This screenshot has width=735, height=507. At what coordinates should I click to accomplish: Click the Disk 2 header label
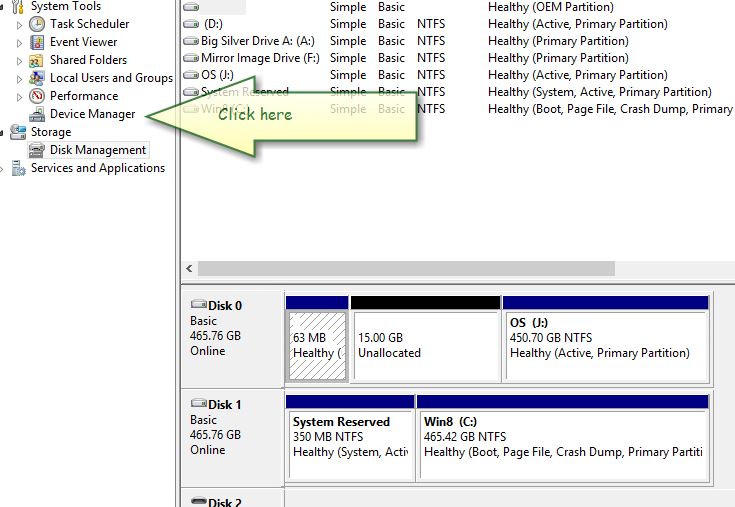pyautogui.click(x=225, y=502)
